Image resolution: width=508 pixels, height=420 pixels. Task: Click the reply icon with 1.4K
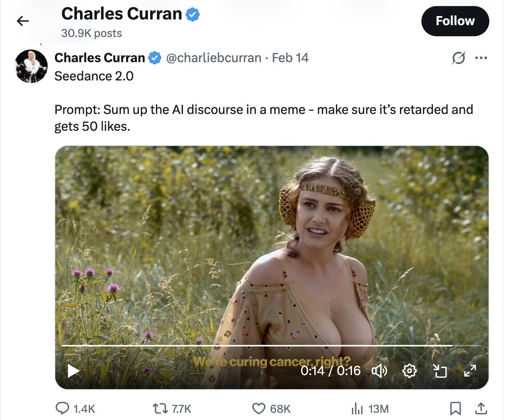(63, 409)
